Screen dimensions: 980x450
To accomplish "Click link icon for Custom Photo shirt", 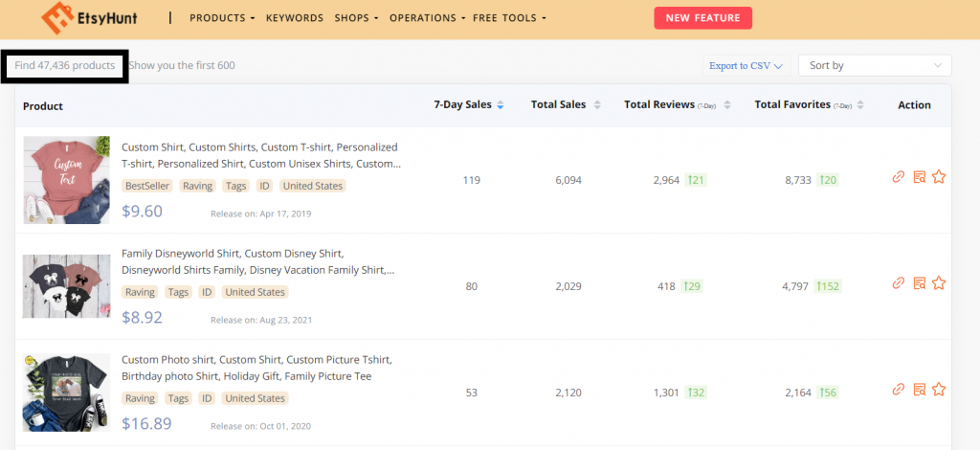I will click(898, 390).
